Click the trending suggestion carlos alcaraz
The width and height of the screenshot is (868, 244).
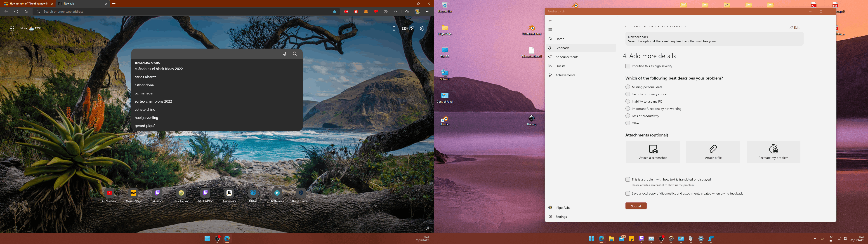click(145, 77)
